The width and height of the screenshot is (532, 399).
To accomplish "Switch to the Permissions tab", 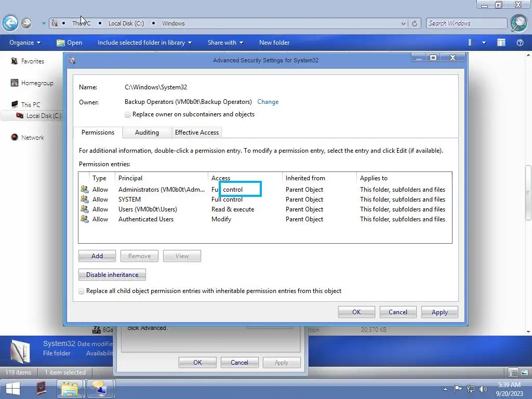I will point(98,132).
